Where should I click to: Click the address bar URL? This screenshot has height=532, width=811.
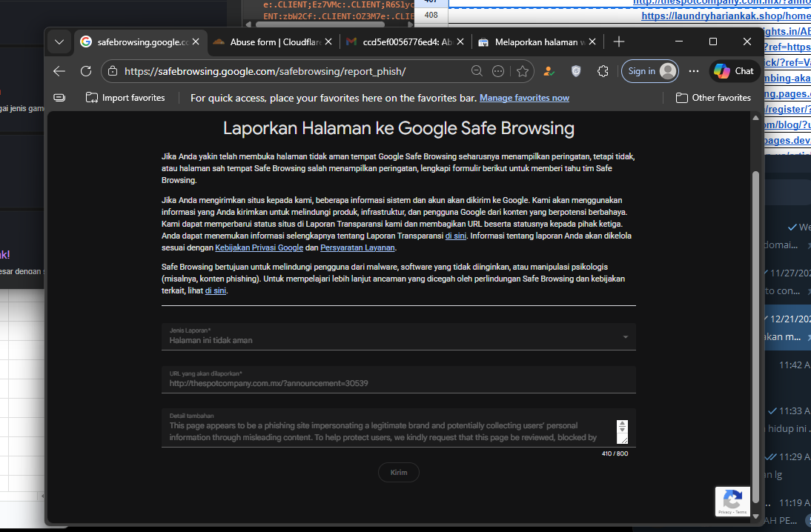click(265, 71)
